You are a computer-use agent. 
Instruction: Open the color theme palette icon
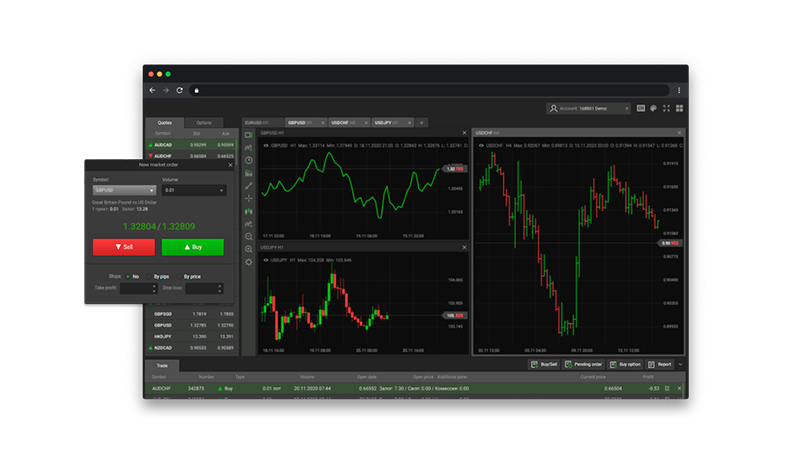coord(653,108)
